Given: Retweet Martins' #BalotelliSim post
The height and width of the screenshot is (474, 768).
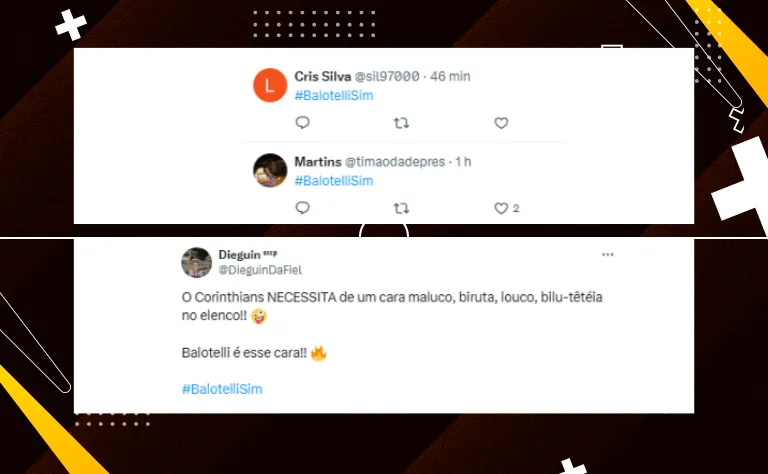Looking at the screenshot, I should (401, 209).
